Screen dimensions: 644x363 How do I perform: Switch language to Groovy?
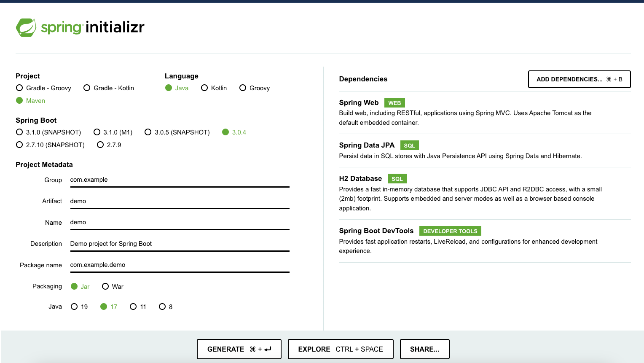[x=243, y=88]
